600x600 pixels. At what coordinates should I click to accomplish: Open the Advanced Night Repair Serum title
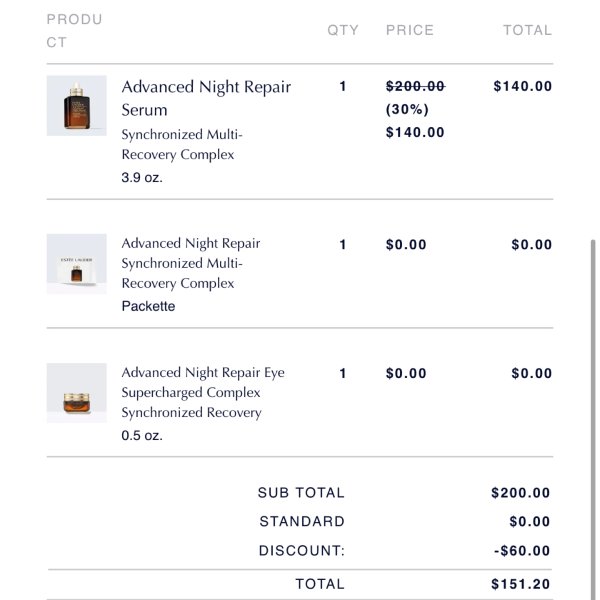(206, 98)
